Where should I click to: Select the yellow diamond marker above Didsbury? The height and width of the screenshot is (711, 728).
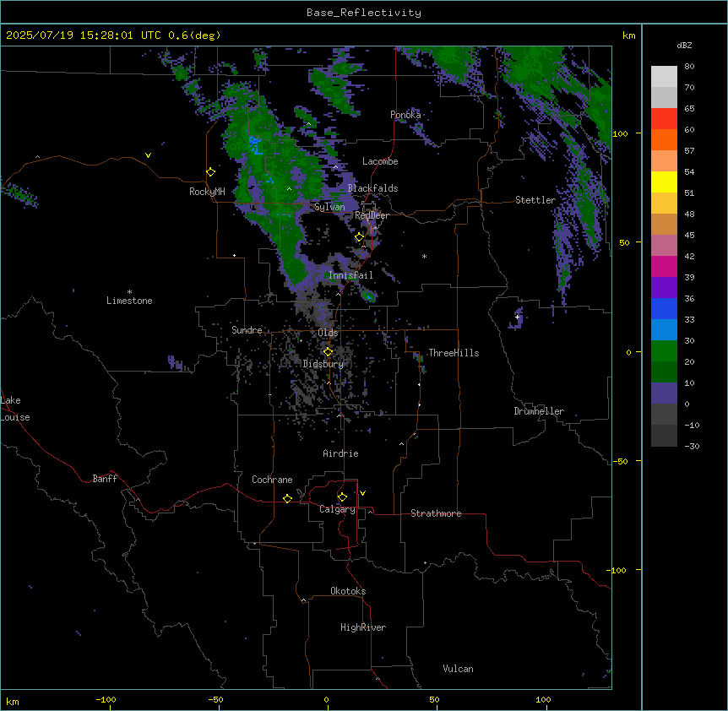[x=329, y=352]
